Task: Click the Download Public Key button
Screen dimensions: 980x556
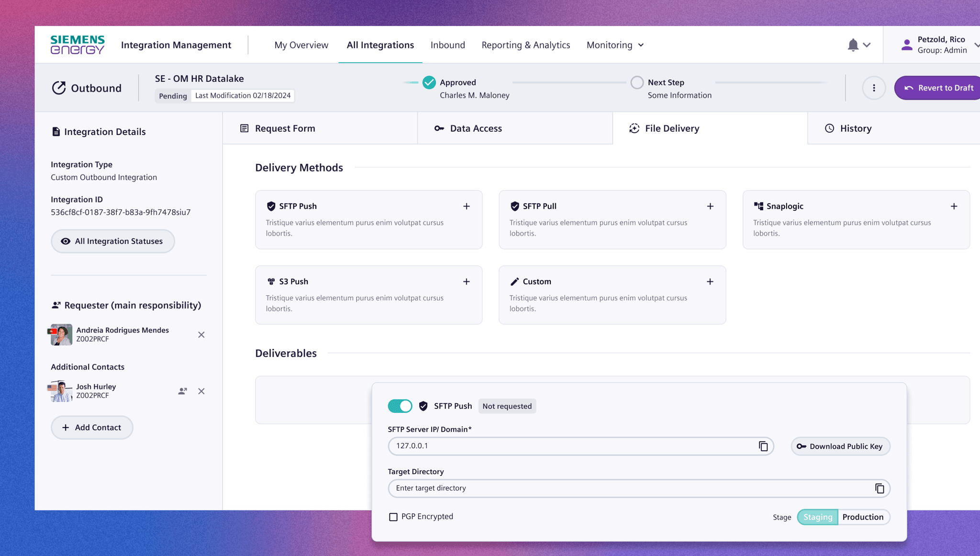Action: (840, 446)
